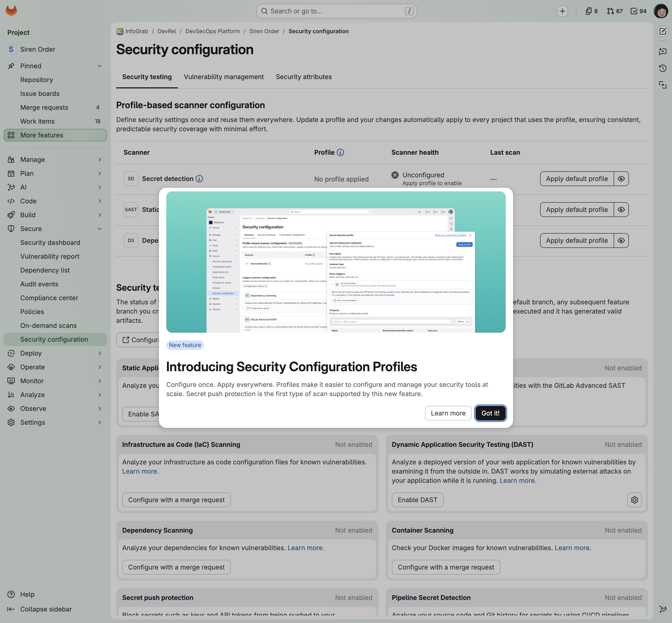672x623 pixels.
Task: Open Merge requests in pinned list
Action: point(55,107)
